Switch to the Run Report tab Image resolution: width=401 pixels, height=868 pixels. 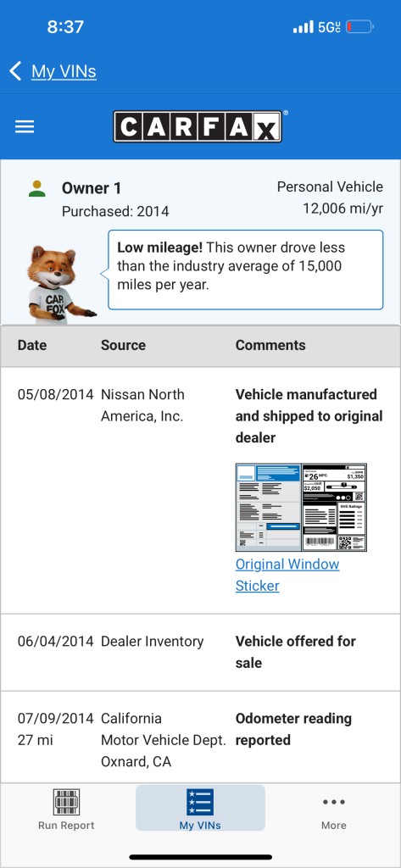(x=66, y=810)
